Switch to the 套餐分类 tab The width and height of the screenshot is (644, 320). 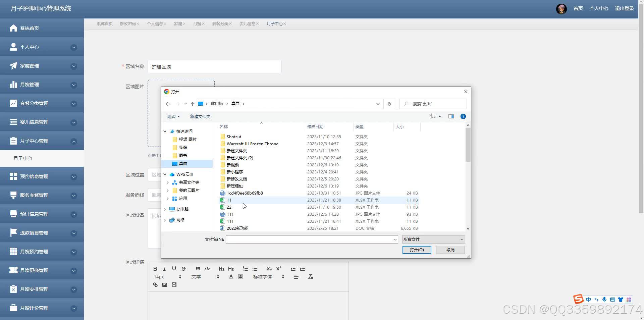point(220,24)
